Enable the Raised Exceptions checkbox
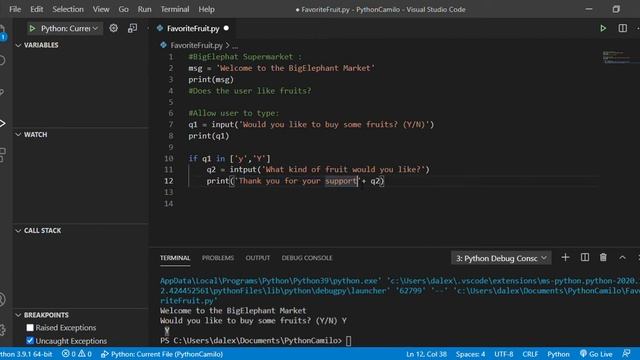Viewport: 640px width, 360px height. tap(30, 328)
